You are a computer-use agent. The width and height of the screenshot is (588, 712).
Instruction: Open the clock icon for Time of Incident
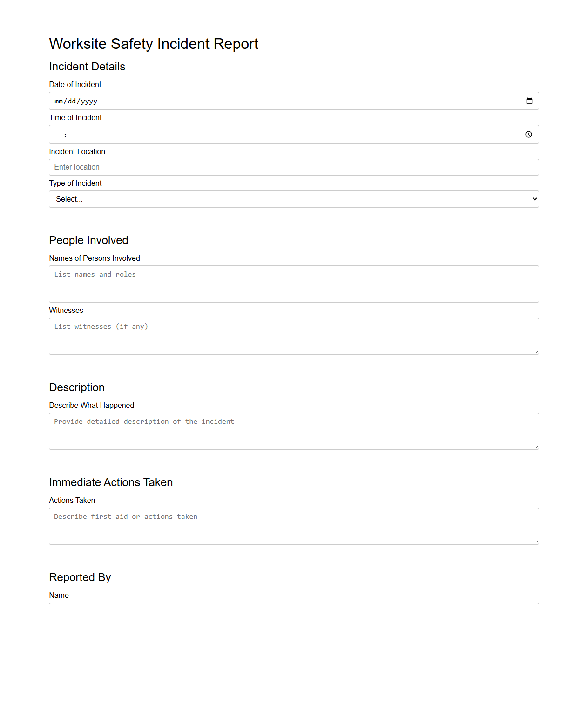(x=529, y=135)
